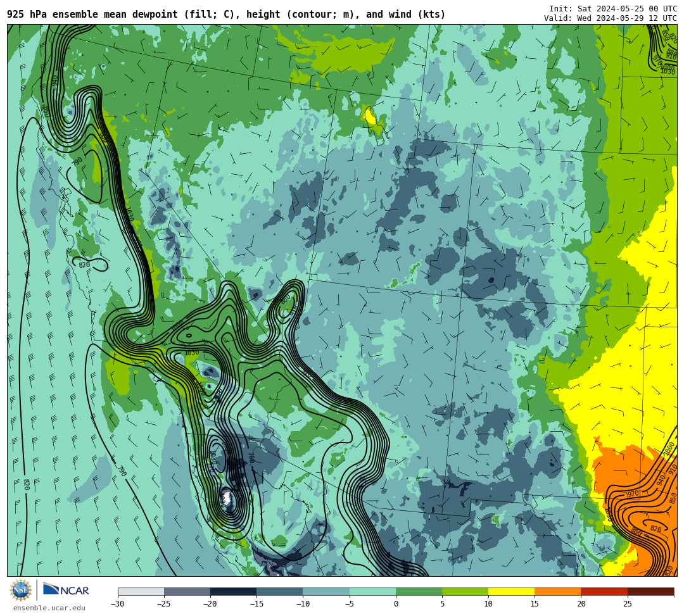Click the -5 to 0 mint colorbar swatch
This screenshot has height=616, width=684.
(x=372, y=591)
